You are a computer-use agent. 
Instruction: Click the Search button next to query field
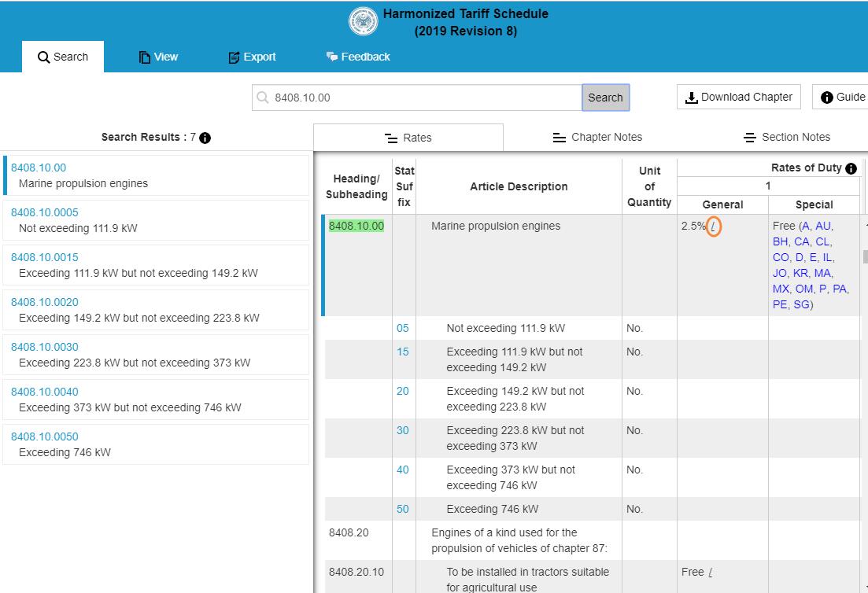click(x=606, y=98)
